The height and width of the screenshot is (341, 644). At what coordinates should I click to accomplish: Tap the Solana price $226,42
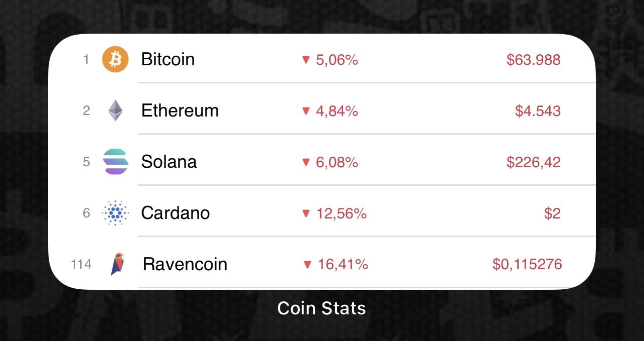[533, 162]
